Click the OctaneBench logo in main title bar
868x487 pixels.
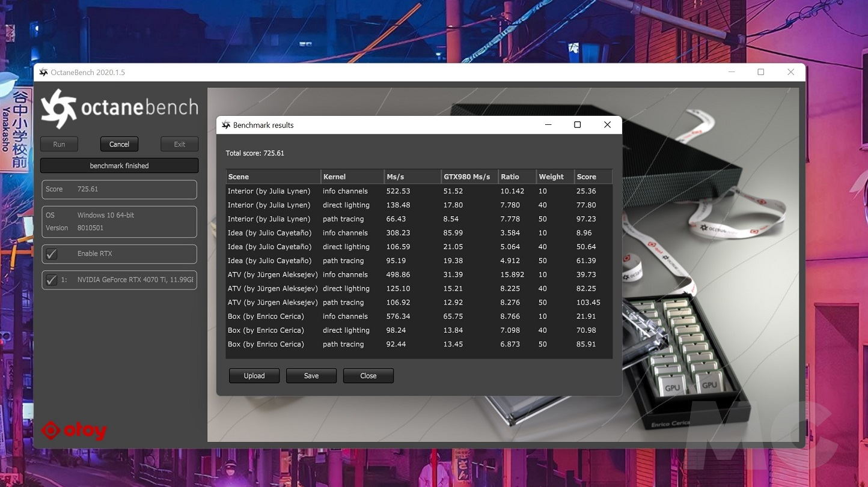(43, 73)
